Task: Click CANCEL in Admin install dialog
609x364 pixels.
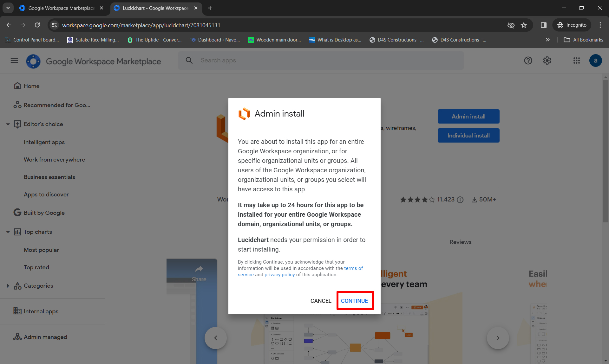Action: (321, 301)
